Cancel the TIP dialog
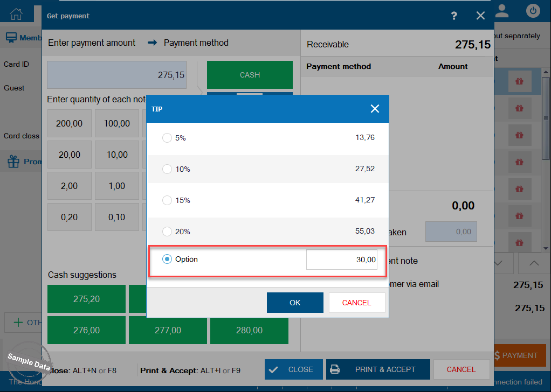 point(357,303)
